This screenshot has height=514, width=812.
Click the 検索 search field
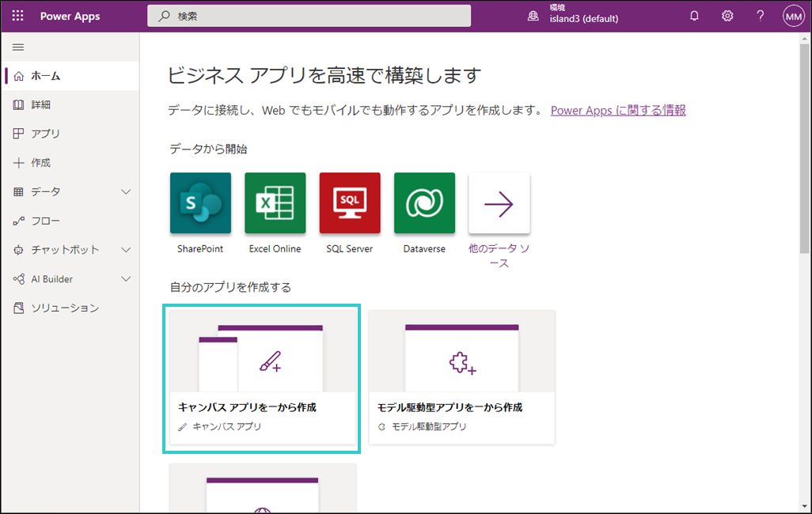(x=308, y=15)
